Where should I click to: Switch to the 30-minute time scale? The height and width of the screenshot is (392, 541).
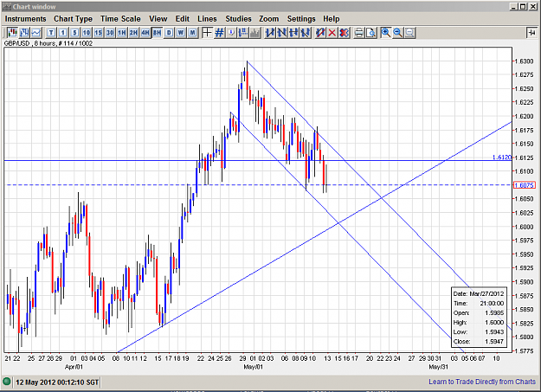pyautogui.click(x=110, y=33)
